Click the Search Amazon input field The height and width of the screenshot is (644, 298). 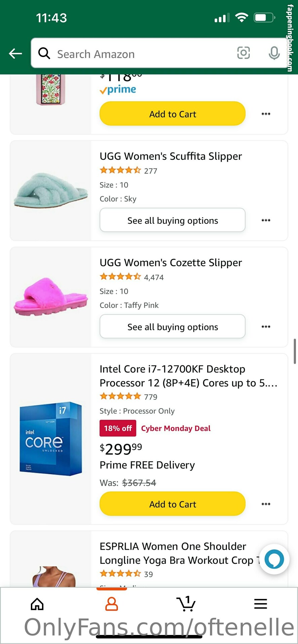pyautogui.click(x=141, y=54)
